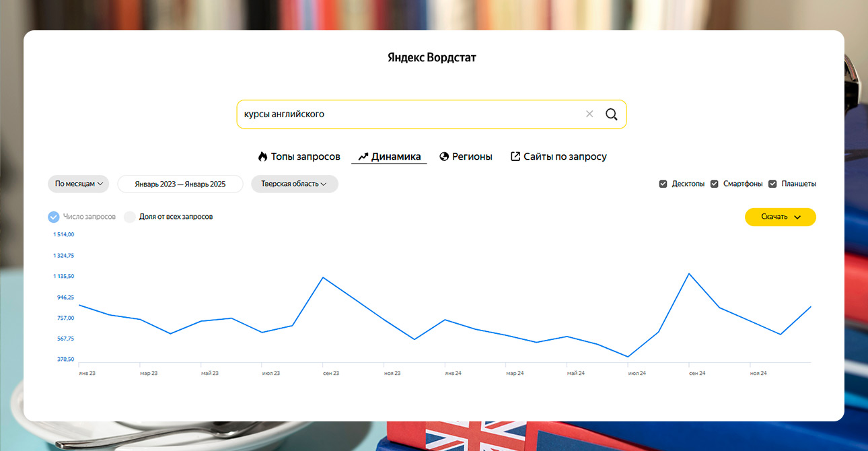This screenshot has width=868, height=451.
Task: Toggle the Смартфоны checkbox
Action: (x=715, y=184)
